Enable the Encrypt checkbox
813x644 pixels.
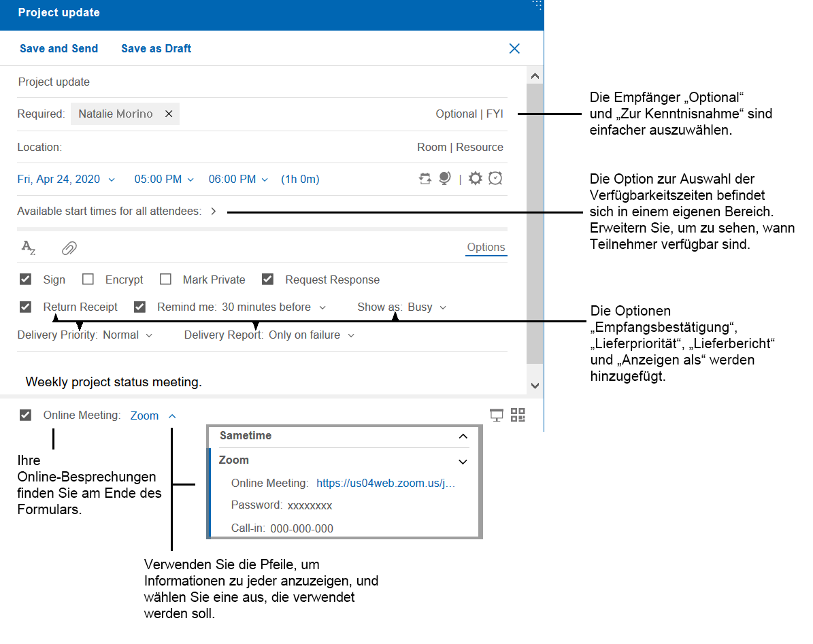coord(88,279)
